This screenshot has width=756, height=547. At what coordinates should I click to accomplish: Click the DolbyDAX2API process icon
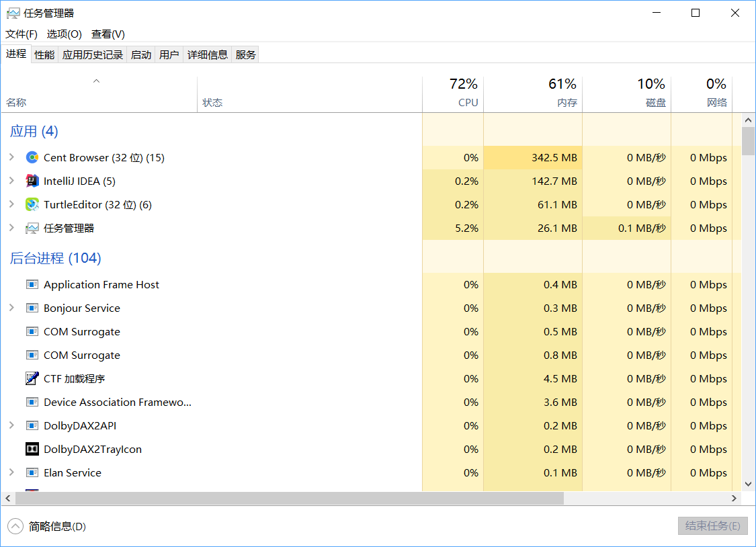coord(32,425)
